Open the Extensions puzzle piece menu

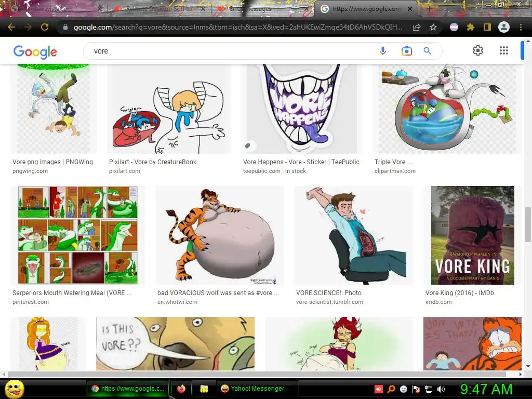[470, 27]
